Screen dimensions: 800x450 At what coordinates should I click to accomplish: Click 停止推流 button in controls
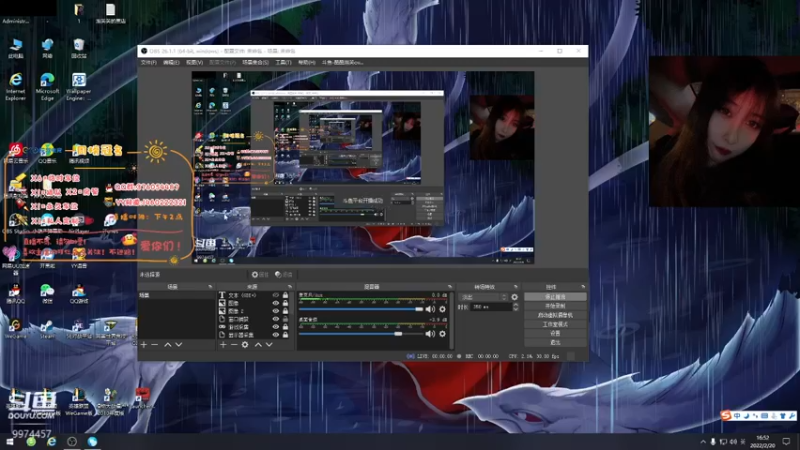coord(555,297)
